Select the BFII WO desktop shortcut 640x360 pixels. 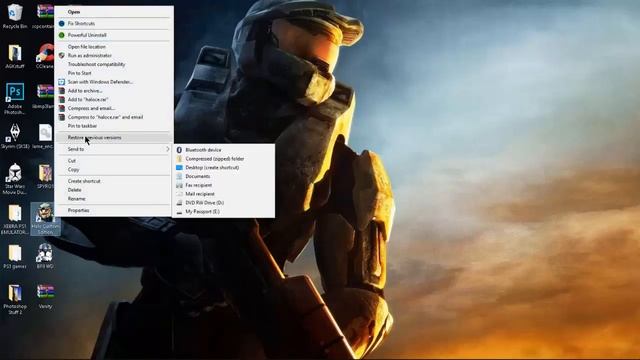click(x=44, y=257)
